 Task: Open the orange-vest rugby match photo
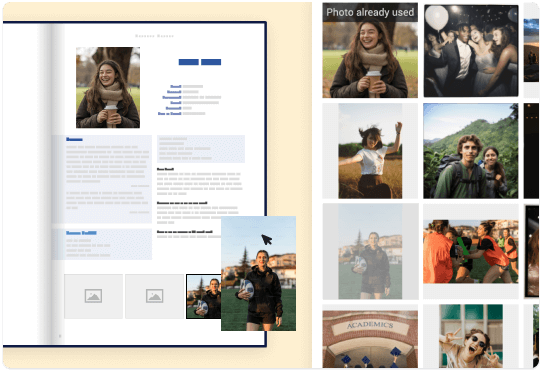pos(471,251)
